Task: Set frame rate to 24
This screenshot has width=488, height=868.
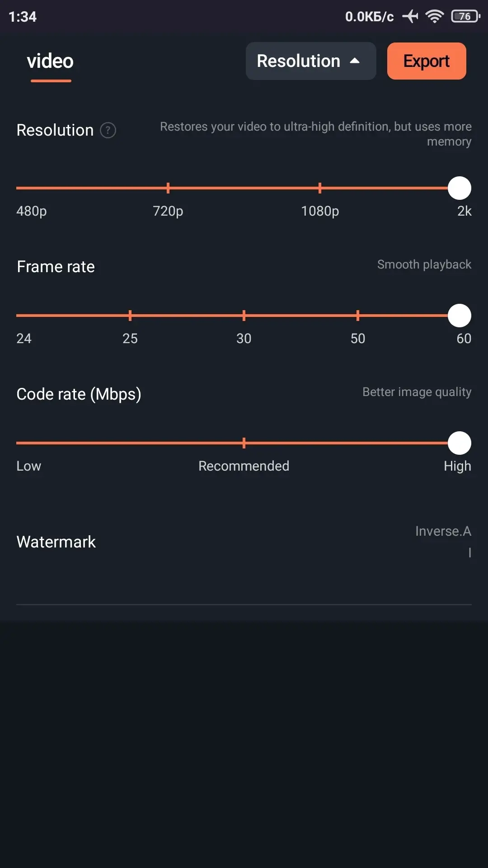Action: (x=18, y=316)
